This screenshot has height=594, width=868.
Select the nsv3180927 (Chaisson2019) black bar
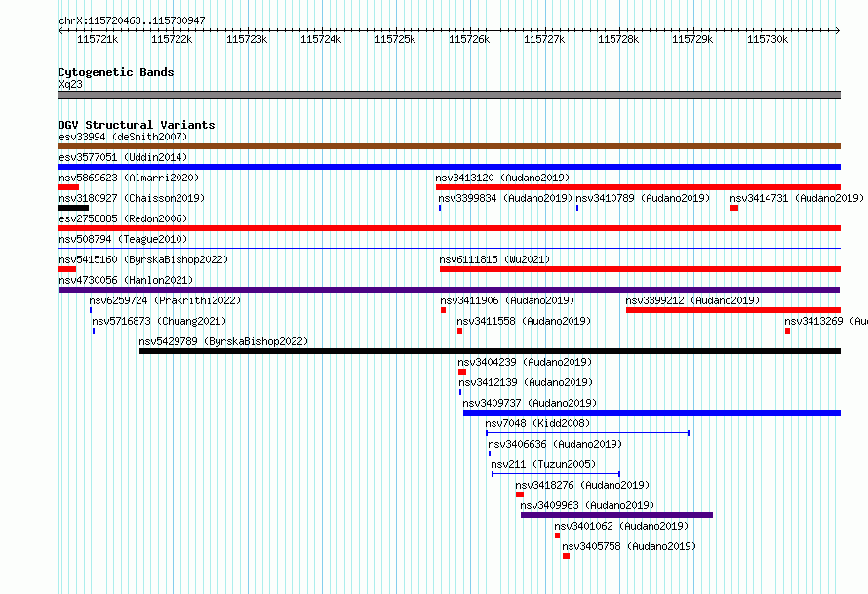(73, 208)
